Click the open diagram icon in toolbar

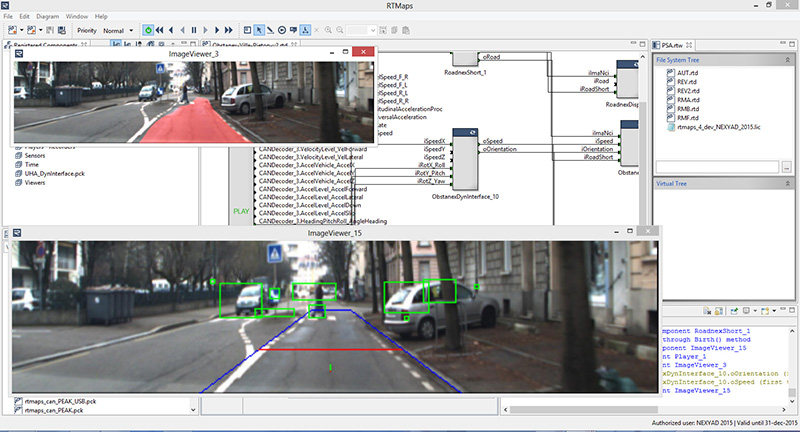[x=31, y=31]
